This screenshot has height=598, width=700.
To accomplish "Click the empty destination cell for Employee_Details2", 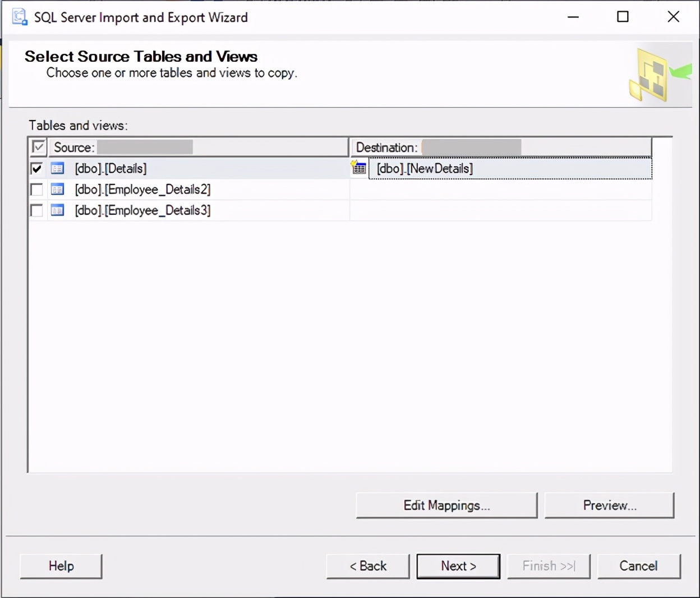I will coord(501,190).
